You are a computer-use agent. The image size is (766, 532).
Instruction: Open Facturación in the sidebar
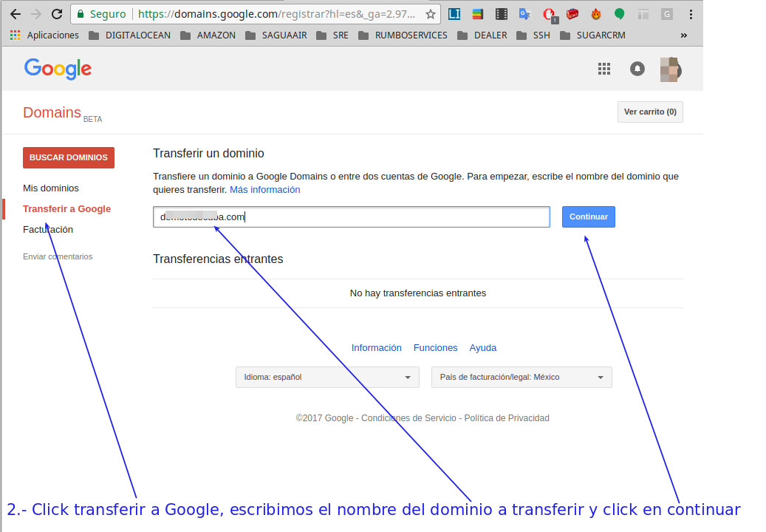[48, 230]
